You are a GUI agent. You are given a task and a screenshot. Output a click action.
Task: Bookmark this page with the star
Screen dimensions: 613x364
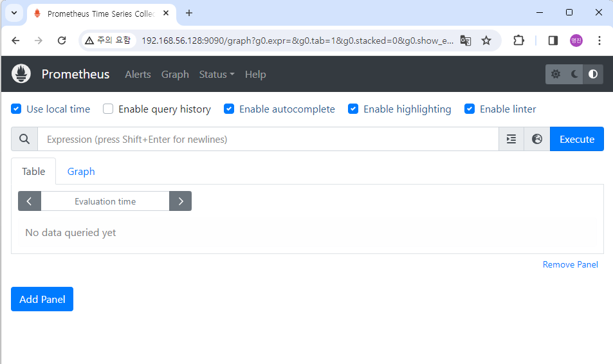click(486, 41)
